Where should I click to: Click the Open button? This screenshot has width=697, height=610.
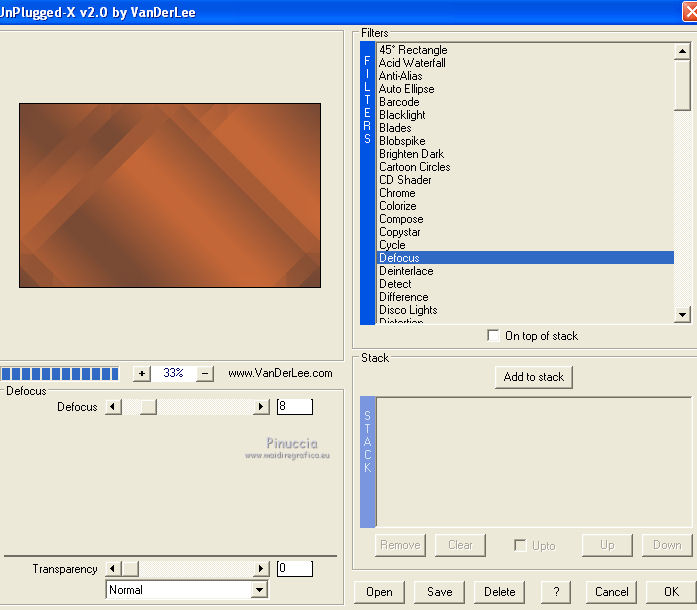click(x=379, y=592)
